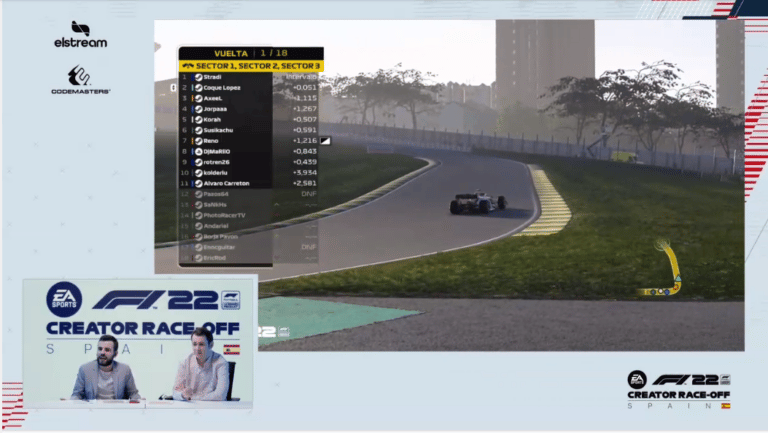Select driver name DjMaRiiO in the leaderboard

click(216, 151)
